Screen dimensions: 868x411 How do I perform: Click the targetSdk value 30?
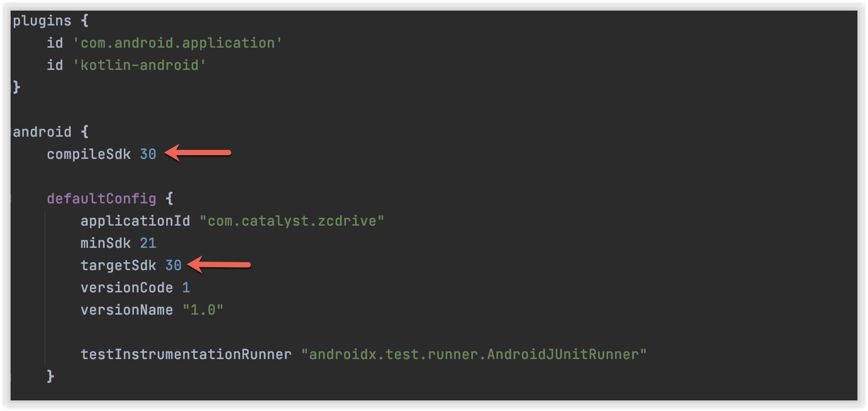(x=173, y=265)
